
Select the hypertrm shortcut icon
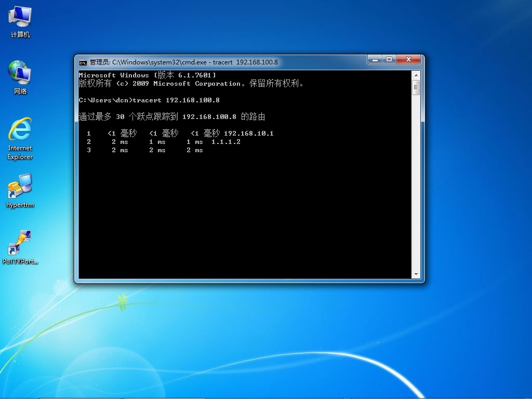(20, 190)
